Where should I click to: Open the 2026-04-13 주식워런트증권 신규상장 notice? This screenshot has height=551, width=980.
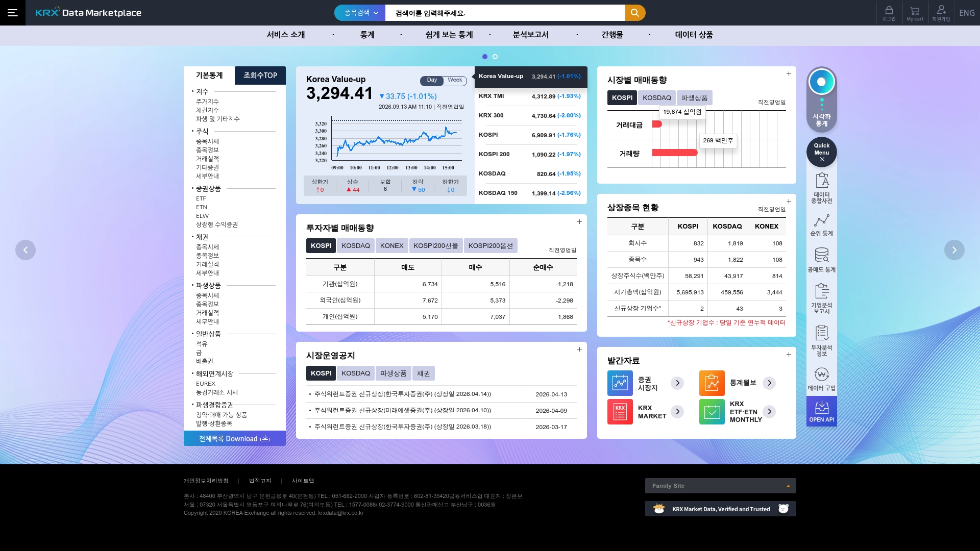click(403, 394)
